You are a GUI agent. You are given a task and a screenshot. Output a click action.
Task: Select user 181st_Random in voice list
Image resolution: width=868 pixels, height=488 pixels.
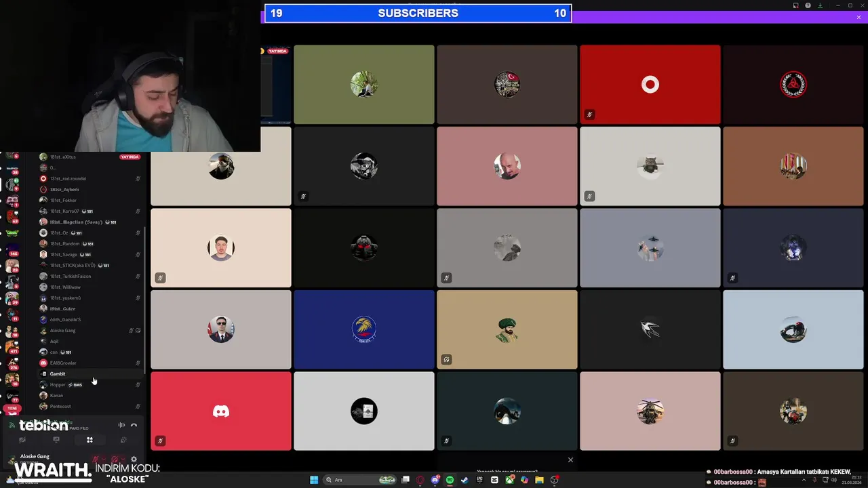click(x=90, y=243)
